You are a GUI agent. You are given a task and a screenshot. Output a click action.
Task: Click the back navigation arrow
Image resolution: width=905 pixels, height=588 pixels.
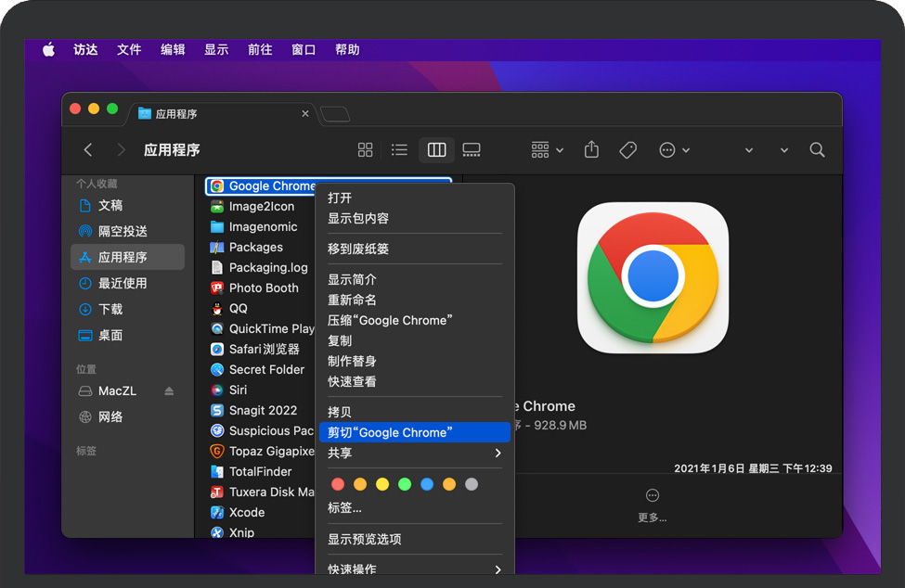coord(88,150)
